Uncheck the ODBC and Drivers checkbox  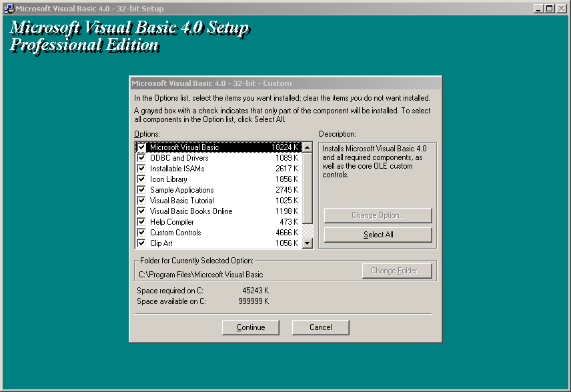coord(141,158)
